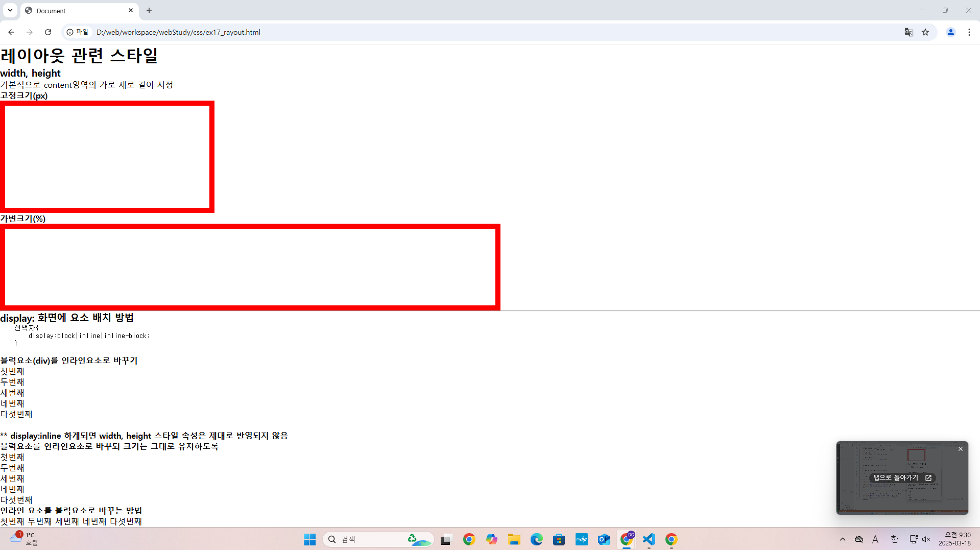Viewport: 980px width, 550px height.
Task: Click the muted volume icon
Action: 926,539
